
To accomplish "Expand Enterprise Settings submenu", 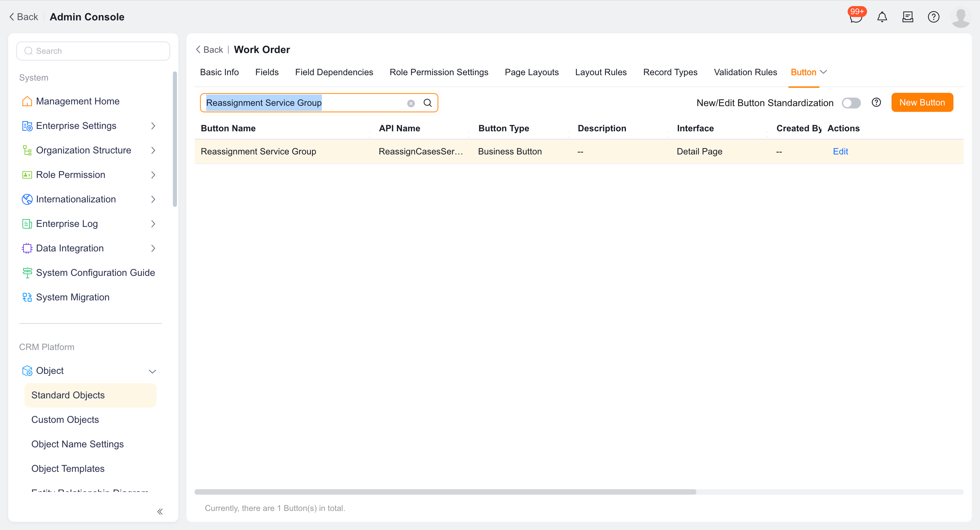I will [153, 126].
